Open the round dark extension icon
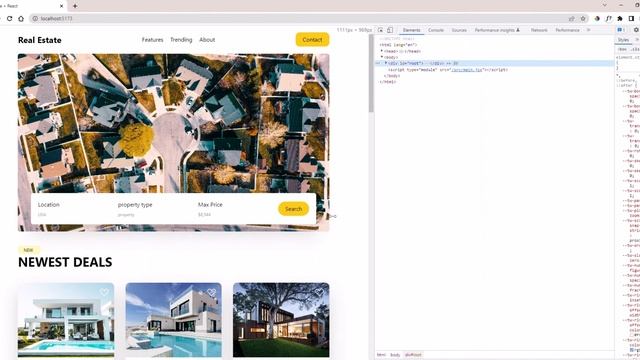 point(597,18)
